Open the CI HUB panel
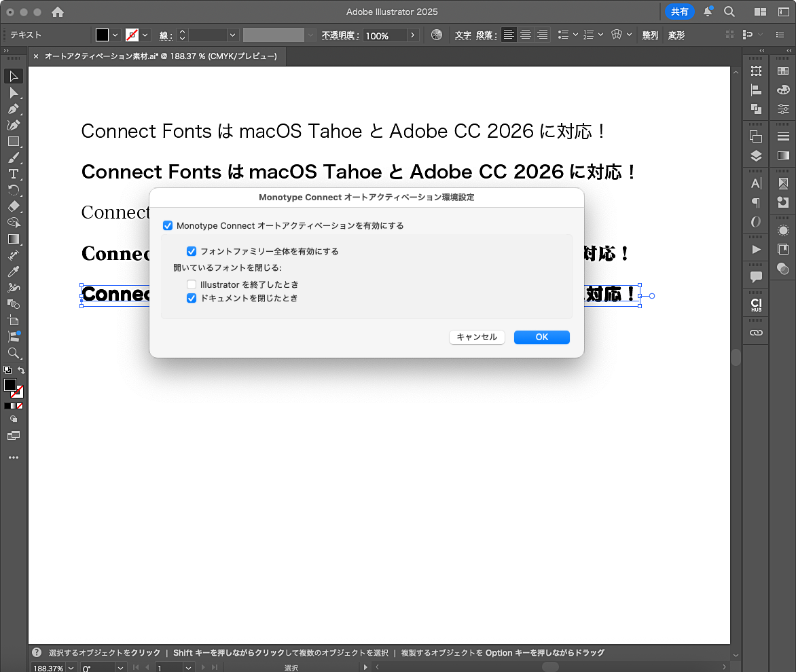The image size is (796, 672). [756, 304]
